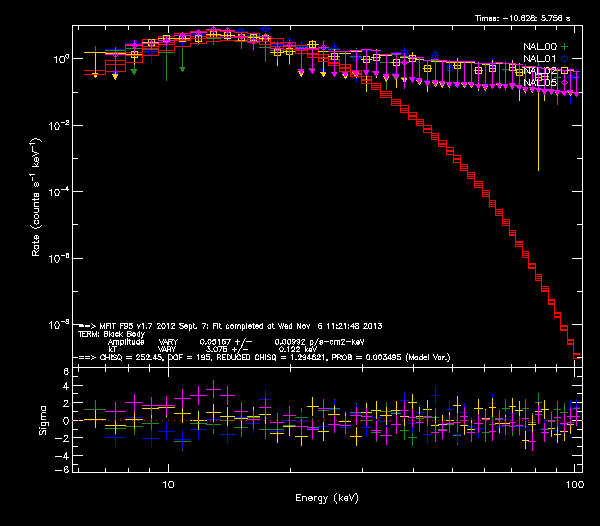Click the Sigma axis label on residuals panel
Image resolution: width=600 pixels, height=526 pixels.
click(40, 421)
